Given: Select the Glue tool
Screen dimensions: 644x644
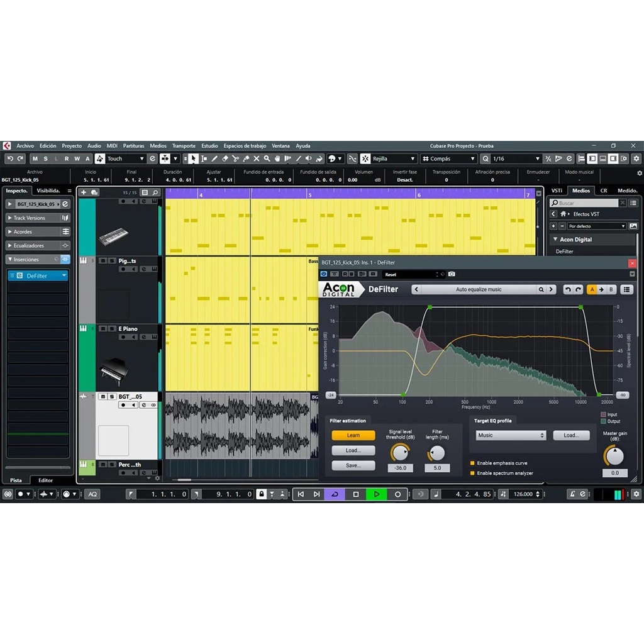Looking at the screenshot, I should pos(246,158).
